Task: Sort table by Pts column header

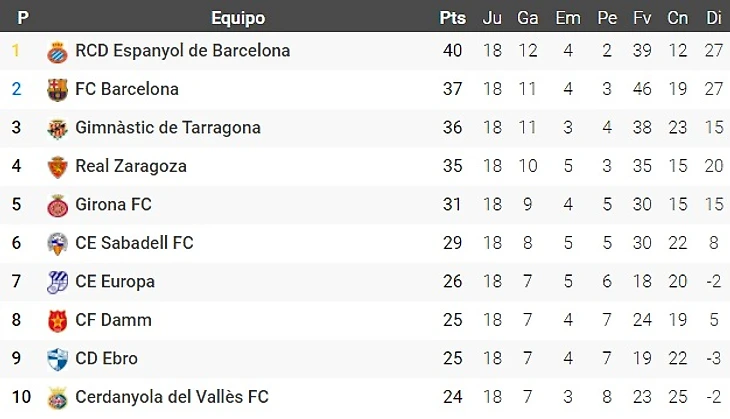Action: [452, 18]
